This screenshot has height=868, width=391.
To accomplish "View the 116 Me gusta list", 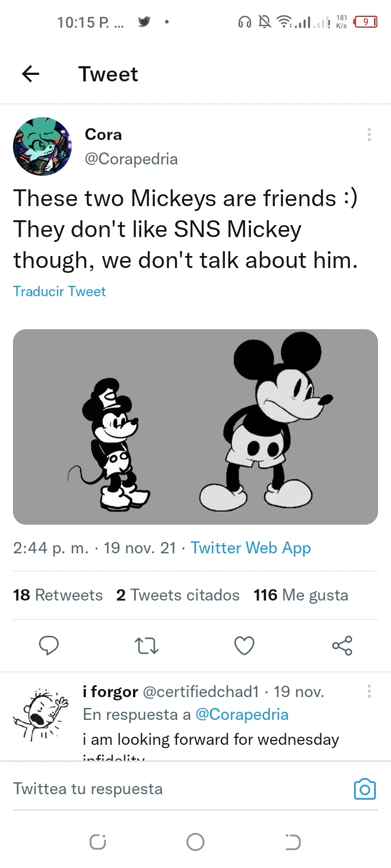I will (300, 595).
